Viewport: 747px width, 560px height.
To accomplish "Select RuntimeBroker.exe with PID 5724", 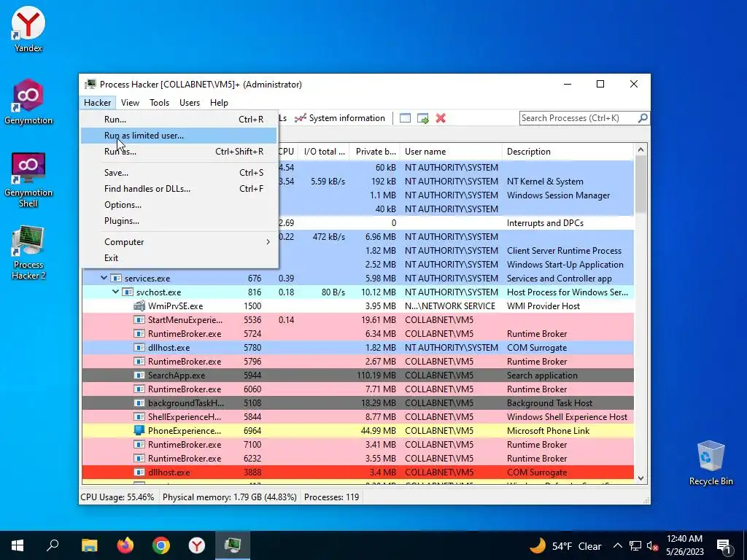I will coord(357,334).
